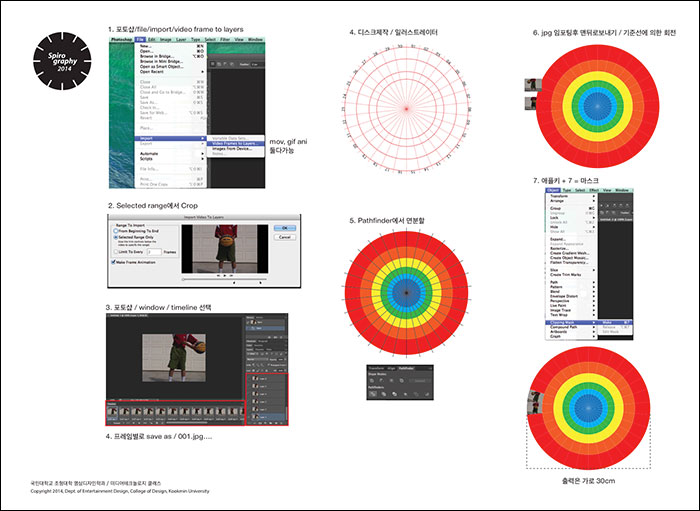The width and height of the screenshot is (700, 511).
Task: Click the first frame thumbnail in Timeline
Action: 113,411
